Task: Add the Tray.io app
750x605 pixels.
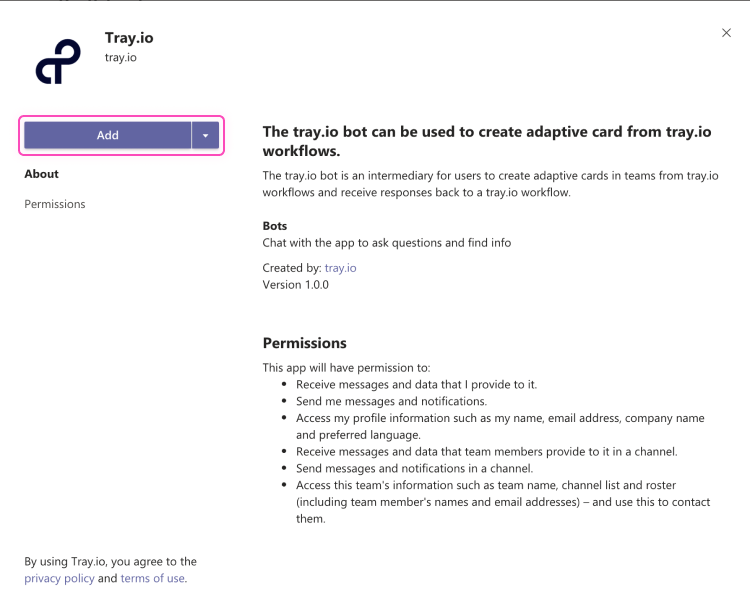Action: [107, 135]
